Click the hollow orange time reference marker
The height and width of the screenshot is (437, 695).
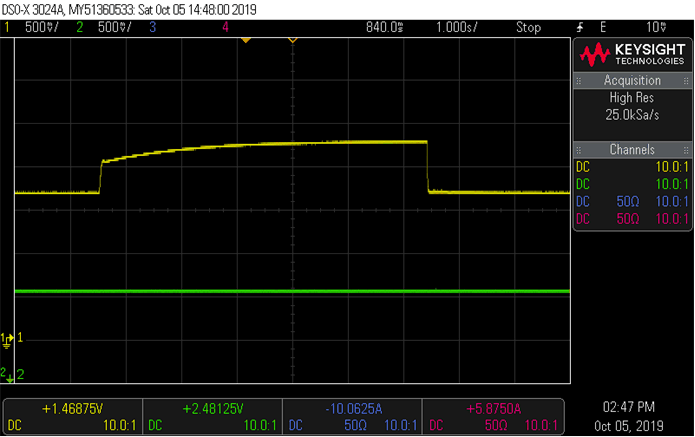[x=293, y=39]
